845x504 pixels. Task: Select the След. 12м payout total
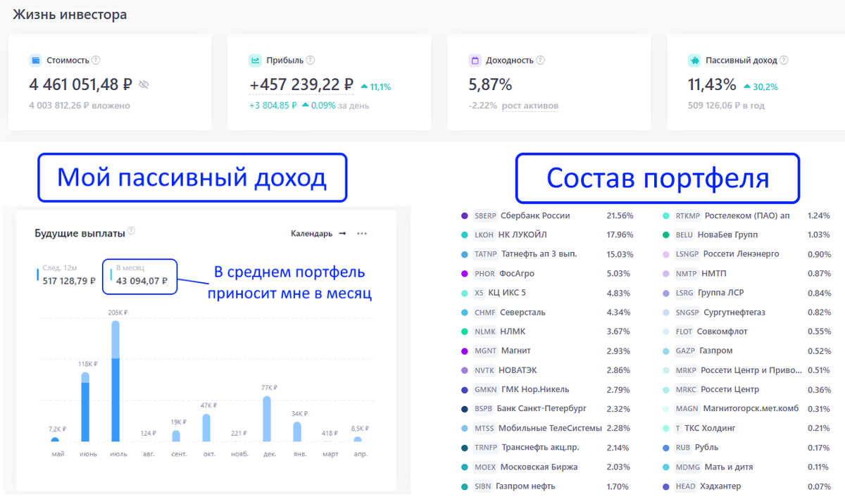68,281
